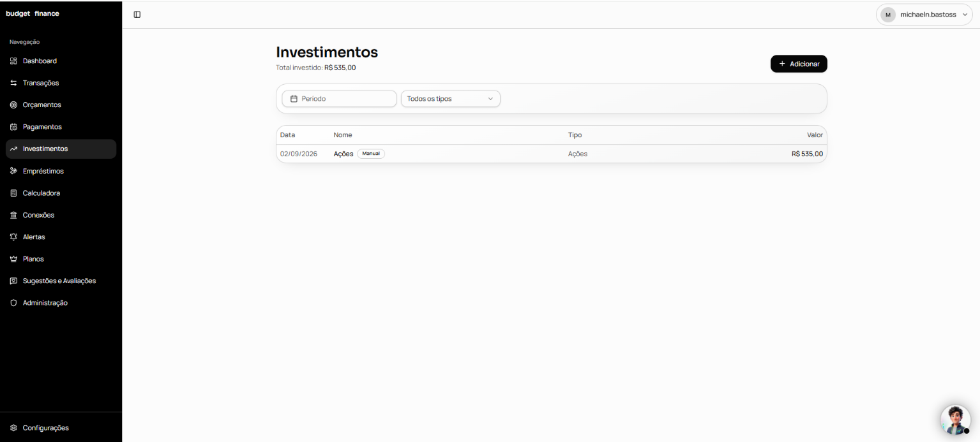Sort by the Data column header
The image size is (980, 442).
tap(287, 135)
